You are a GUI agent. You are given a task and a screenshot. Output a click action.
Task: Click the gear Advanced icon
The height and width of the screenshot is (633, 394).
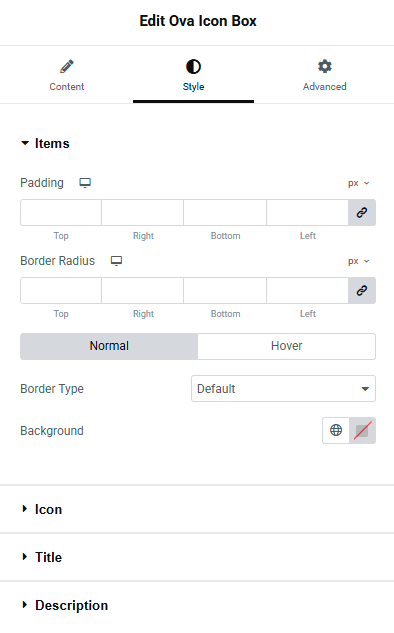325,66
